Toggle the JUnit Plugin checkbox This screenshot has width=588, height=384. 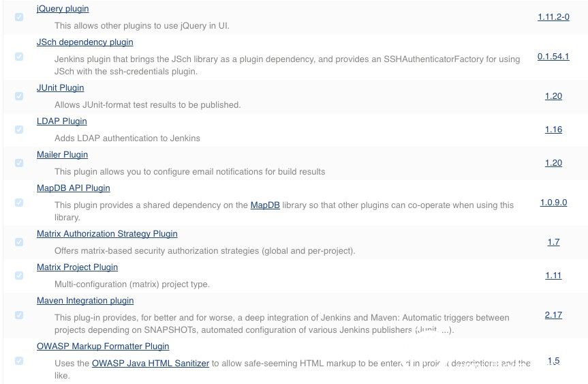(x=19, y=96)
